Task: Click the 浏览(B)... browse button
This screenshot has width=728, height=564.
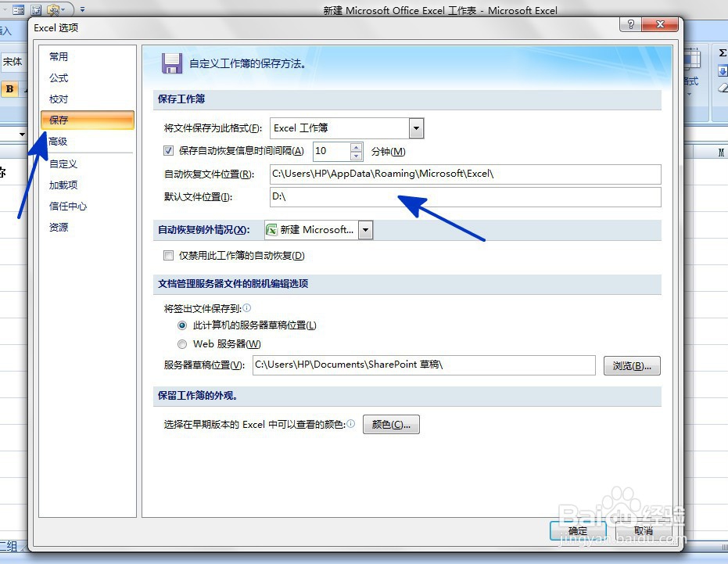Action: 632,365
